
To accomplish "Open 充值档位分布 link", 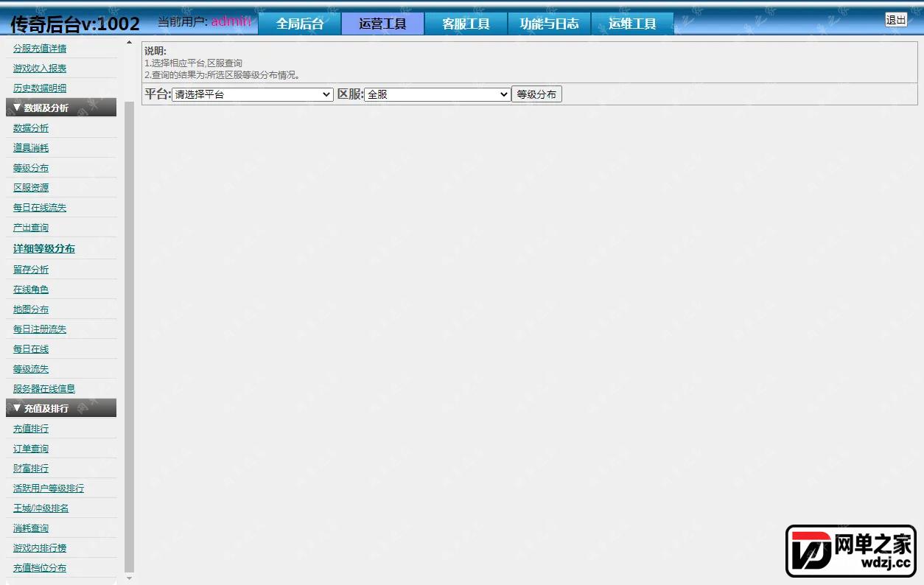I will [40, 568].
